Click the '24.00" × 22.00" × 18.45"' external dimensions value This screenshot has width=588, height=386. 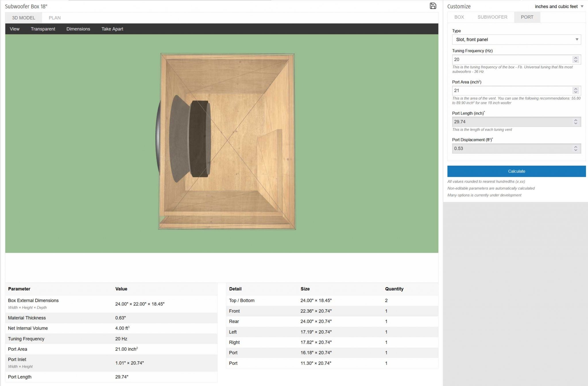pos(140,304)
